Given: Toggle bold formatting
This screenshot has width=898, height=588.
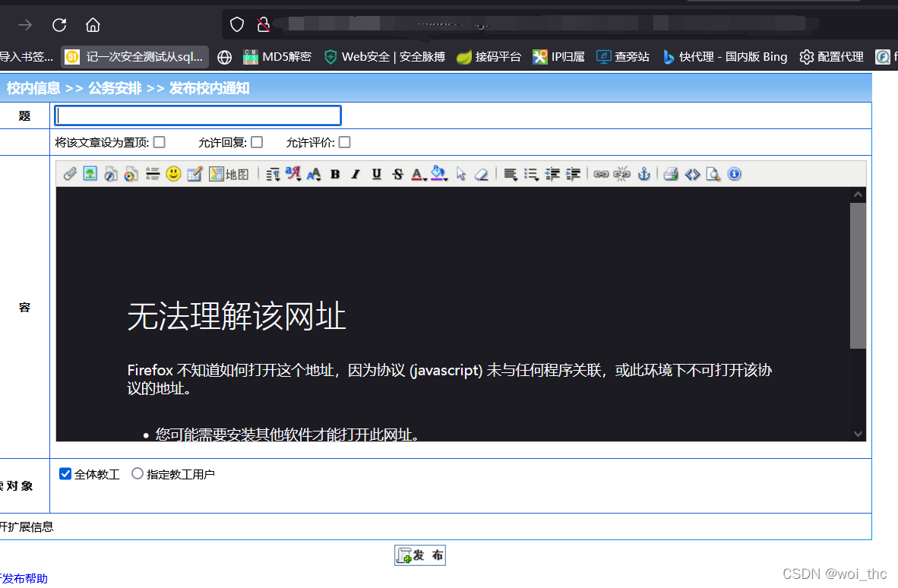Looking at the screenshot, I should [x=335, y=174].
